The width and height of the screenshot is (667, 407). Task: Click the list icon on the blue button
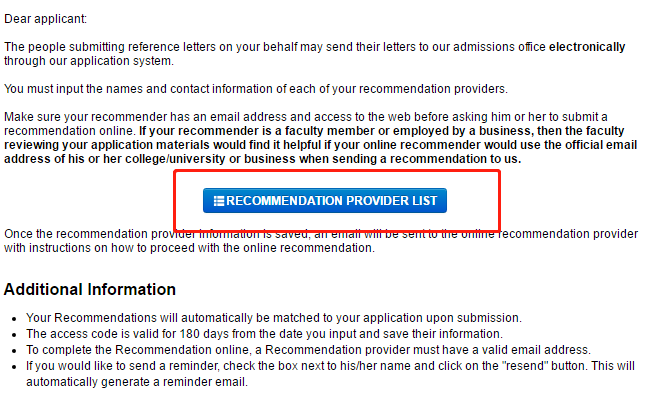219,201
